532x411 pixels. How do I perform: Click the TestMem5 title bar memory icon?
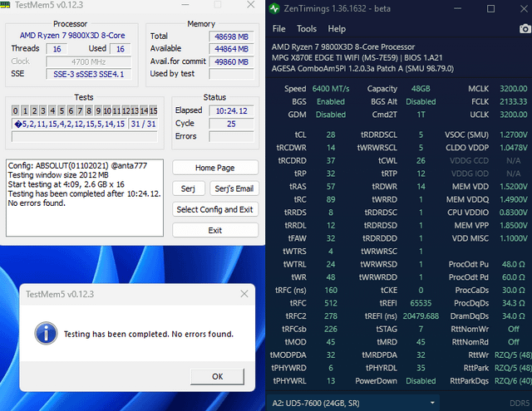(5, 5)
